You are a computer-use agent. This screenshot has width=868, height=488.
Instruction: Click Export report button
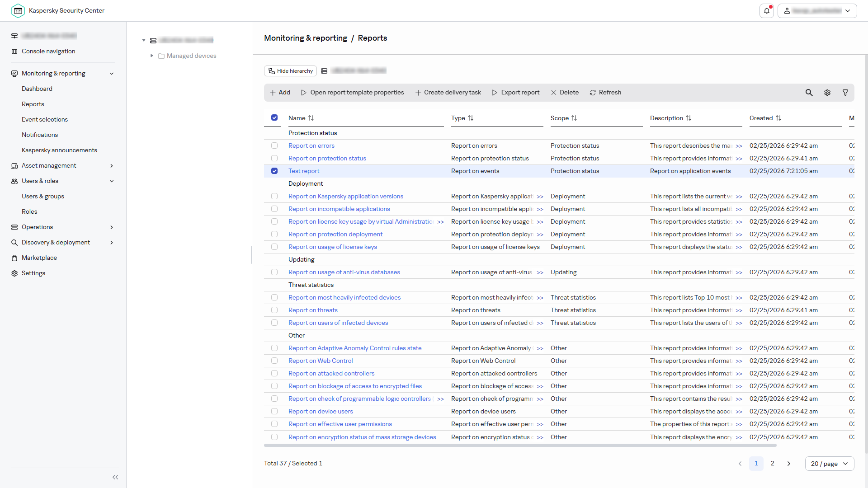pos(515,93)
